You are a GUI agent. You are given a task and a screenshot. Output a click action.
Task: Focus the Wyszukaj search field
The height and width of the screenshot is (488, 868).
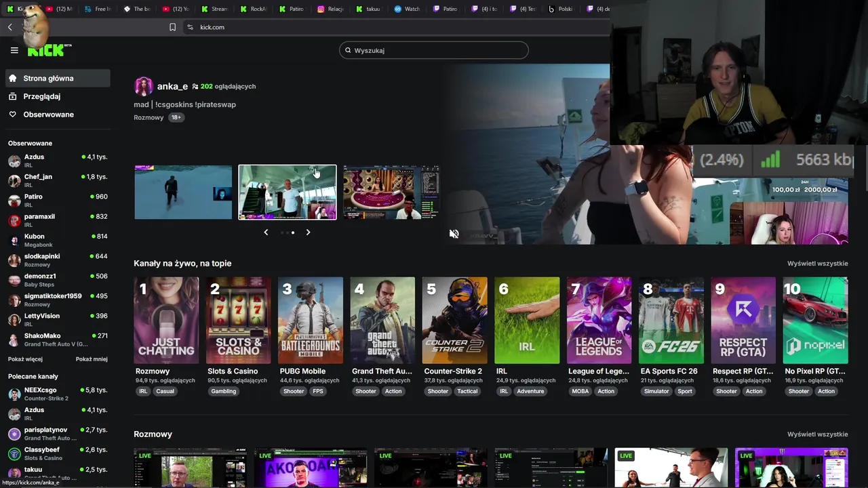(x=434, y=50)
